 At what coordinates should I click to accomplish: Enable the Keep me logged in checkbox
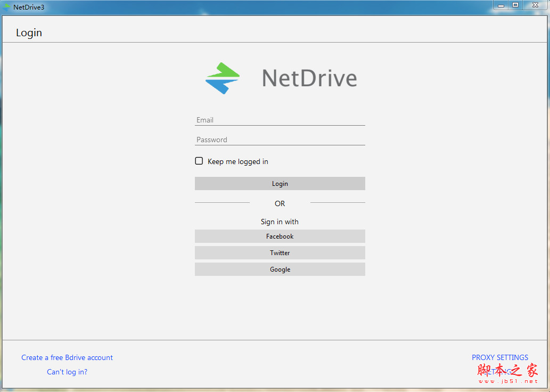coord(199,161)
